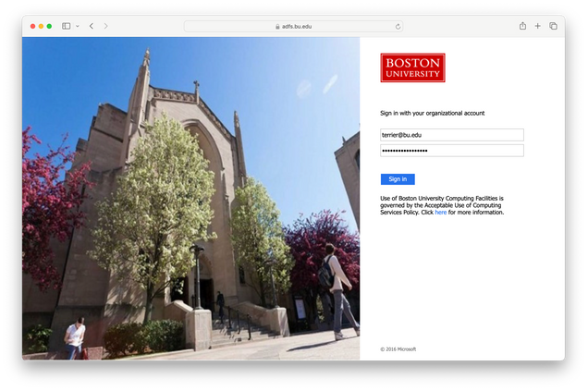Click the "© 2016 Microsoft" footer text

[x=398, y=348]
